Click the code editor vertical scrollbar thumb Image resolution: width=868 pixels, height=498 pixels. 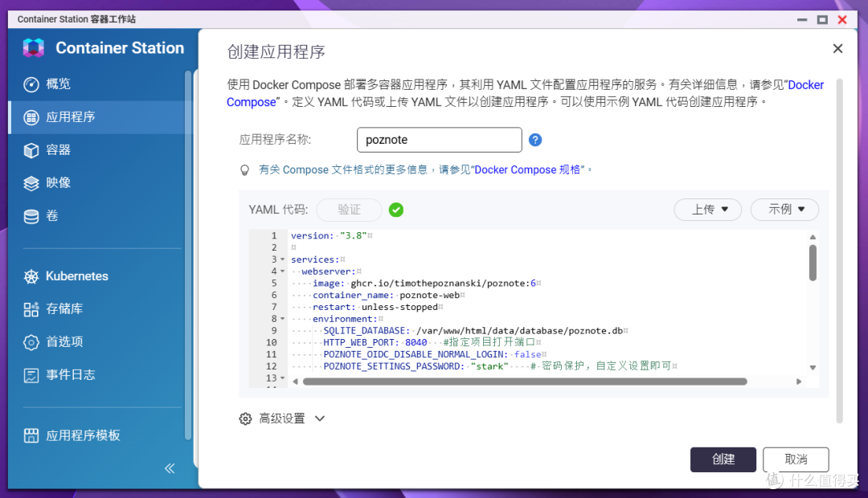pos(813,263)
